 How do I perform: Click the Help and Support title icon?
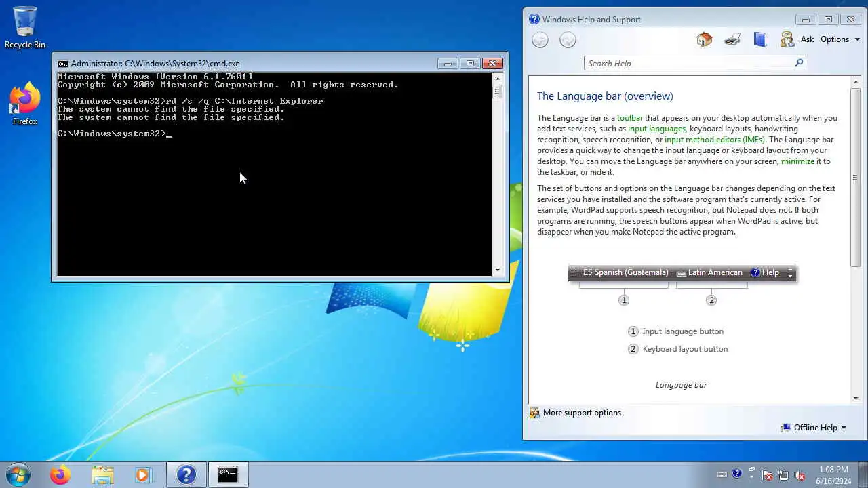tap(534, 20)
